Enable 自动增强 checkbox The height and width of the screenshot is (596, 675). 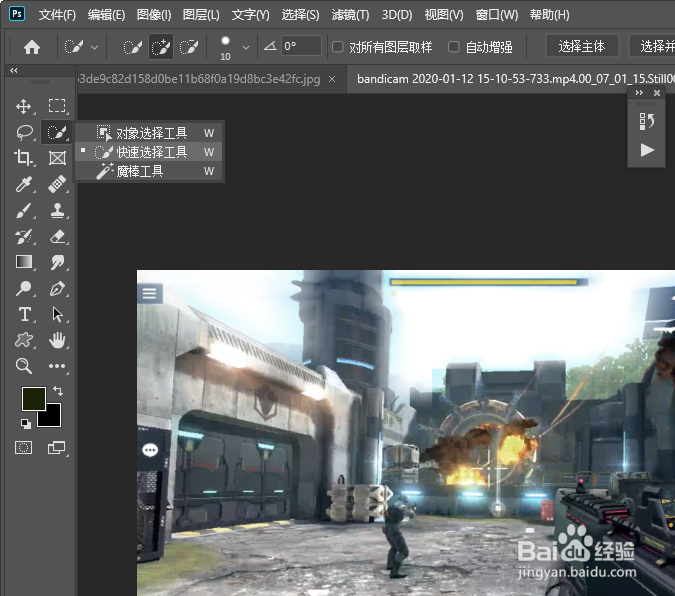[x=453, y=47]
